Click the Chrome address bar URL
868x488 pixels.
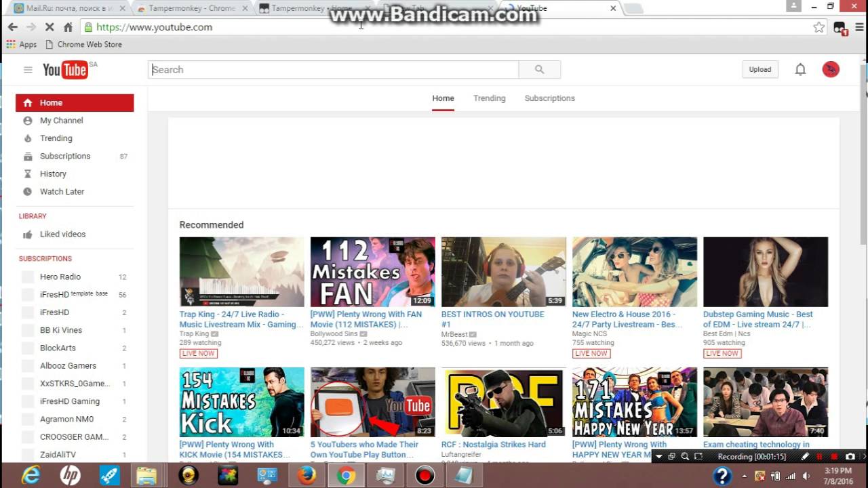click(x=155, y=27)
